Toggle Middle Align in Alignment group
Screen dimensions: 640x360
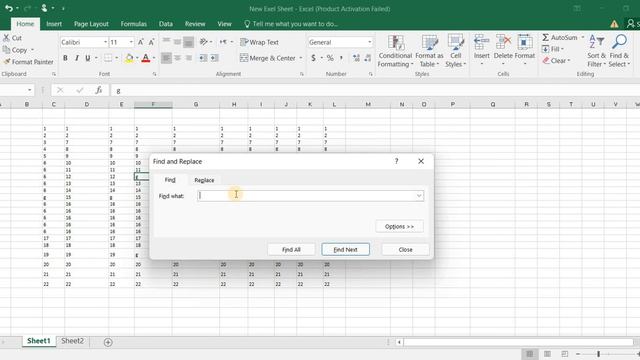[x=177, y=42]
